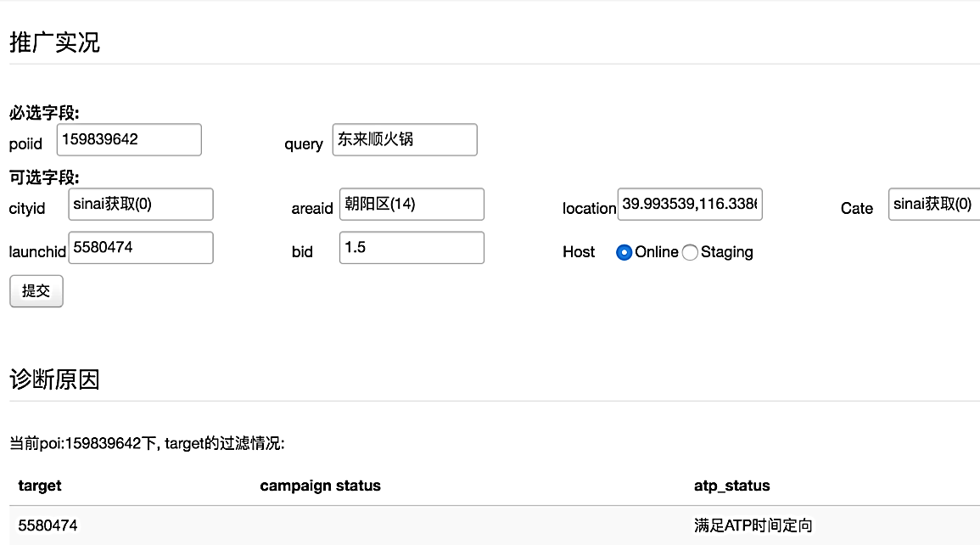This screenshot has height=545, width=980.
Task: Select the cityid input field
Action: [x=141, y=205]
